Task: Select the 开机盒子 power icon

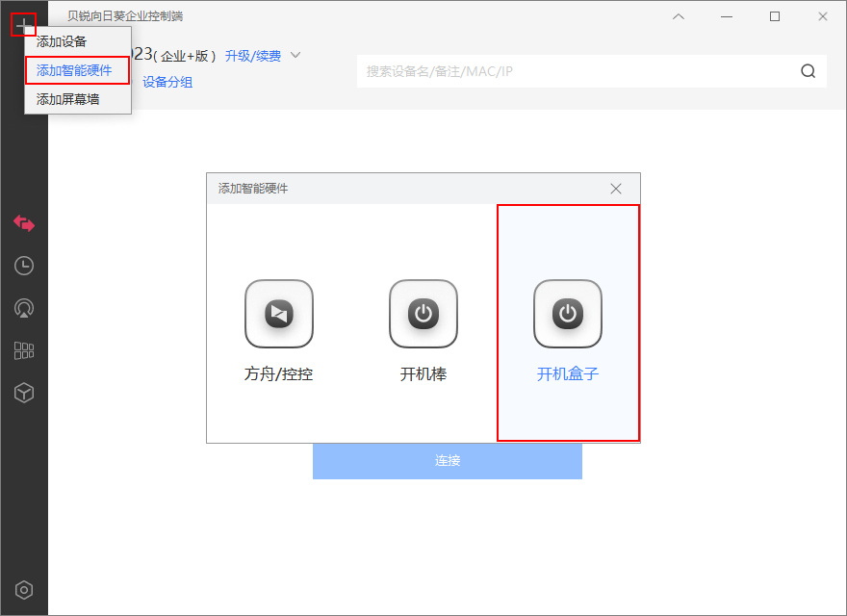Action: 568,314
